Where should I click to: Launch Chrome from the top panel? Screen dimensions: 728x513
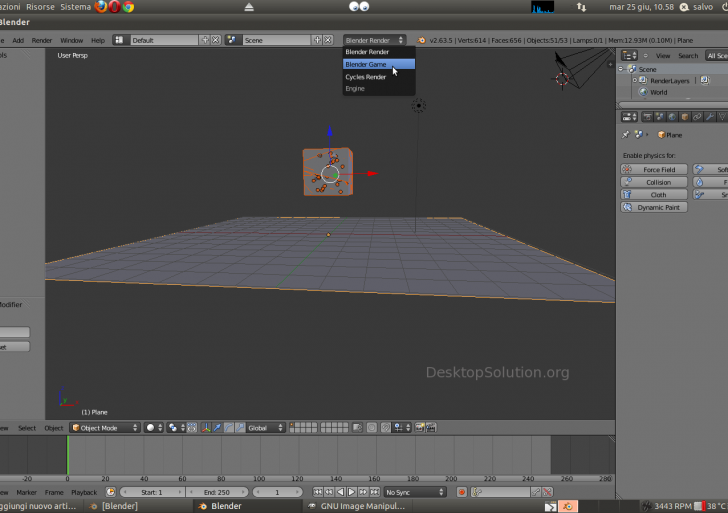tap(129, 7)
